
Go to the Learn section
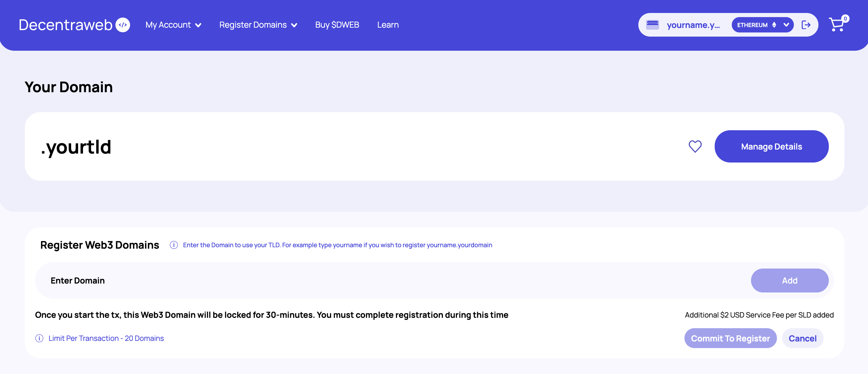tap(388, 25)
